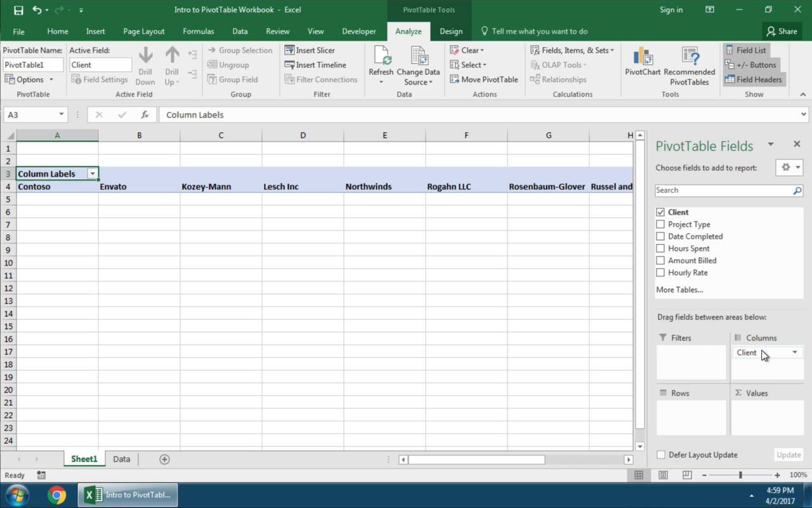Click Ungroup in Group section
The height and width of the screenshot is (508, 812).
click(x=228, y=65)
